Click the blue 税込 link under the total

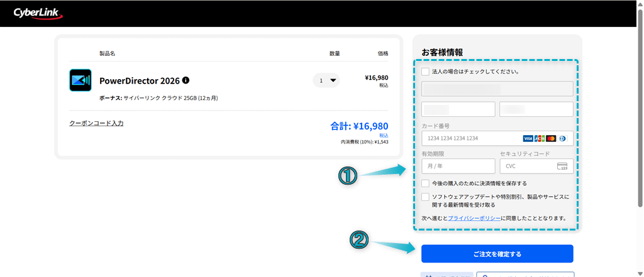pos(384,135)
